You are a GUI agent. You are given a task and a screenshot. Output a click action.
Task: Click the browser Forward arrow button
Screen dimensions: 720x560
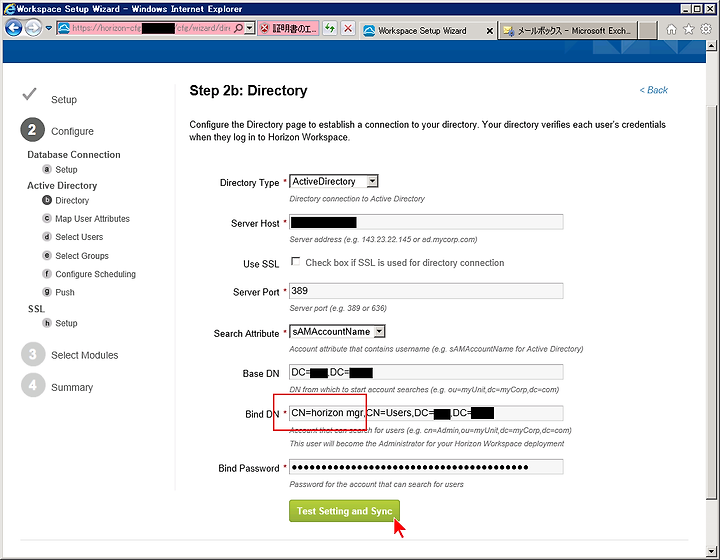pos(33,28)
